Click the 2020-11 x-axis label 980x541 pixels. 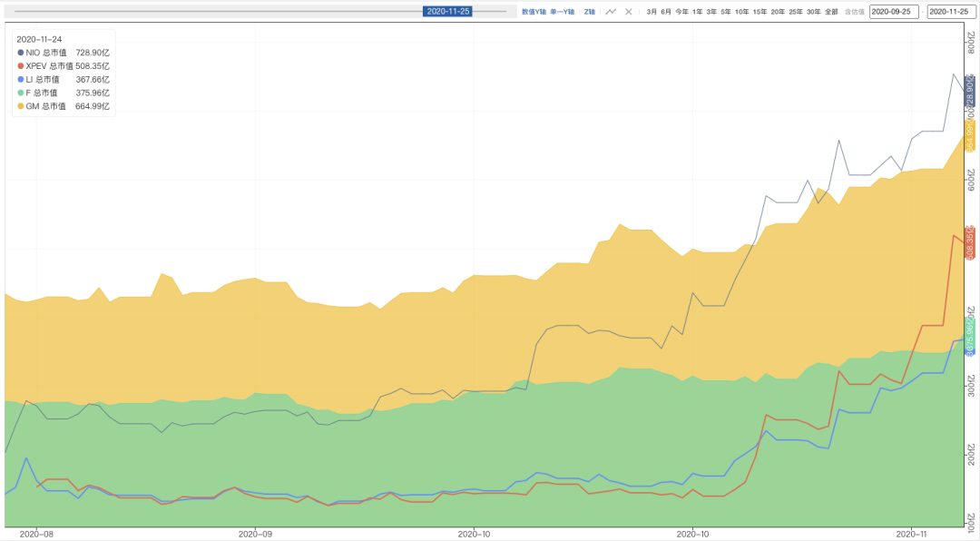click(x=911, y=534)
